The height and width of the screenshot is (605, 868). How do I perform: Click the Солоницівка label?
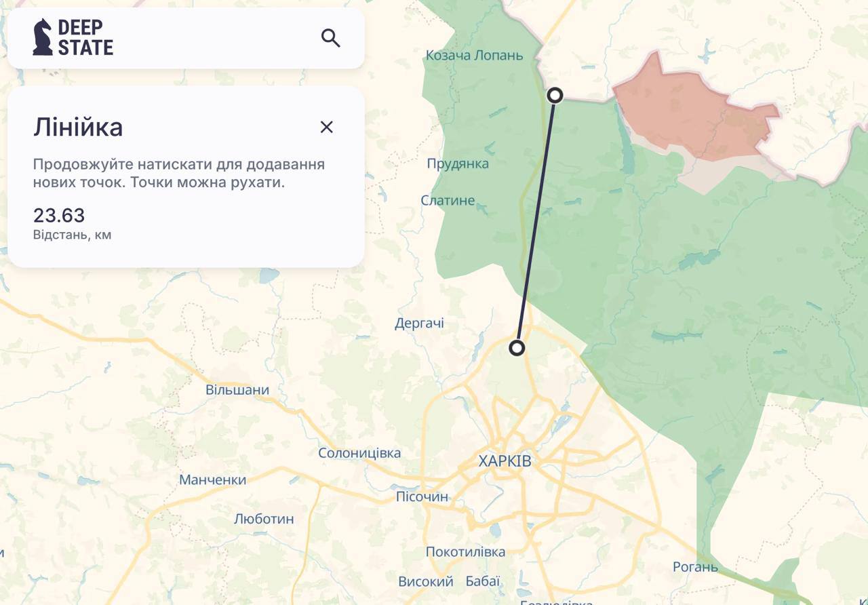359,453
